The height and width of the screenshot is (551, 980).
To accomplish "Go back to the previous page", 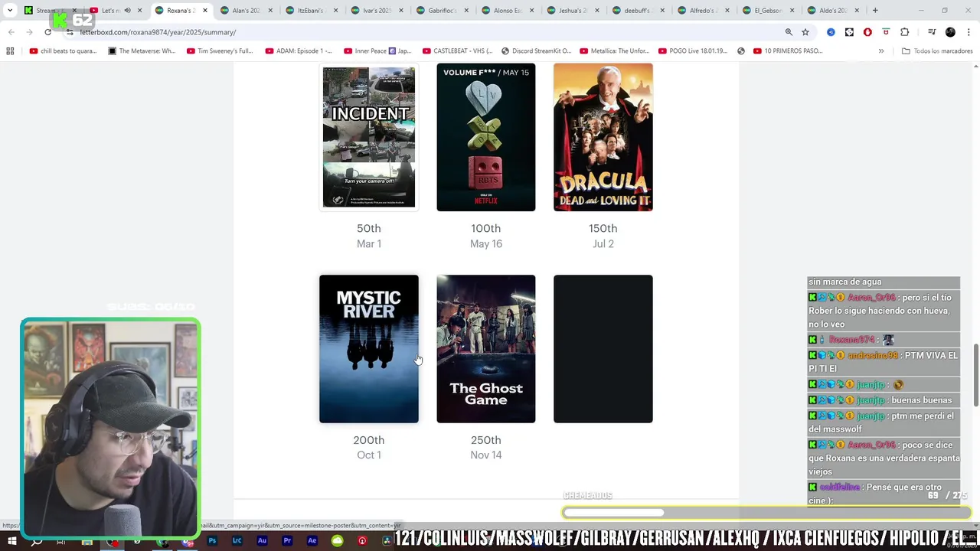I will [11, 32].
